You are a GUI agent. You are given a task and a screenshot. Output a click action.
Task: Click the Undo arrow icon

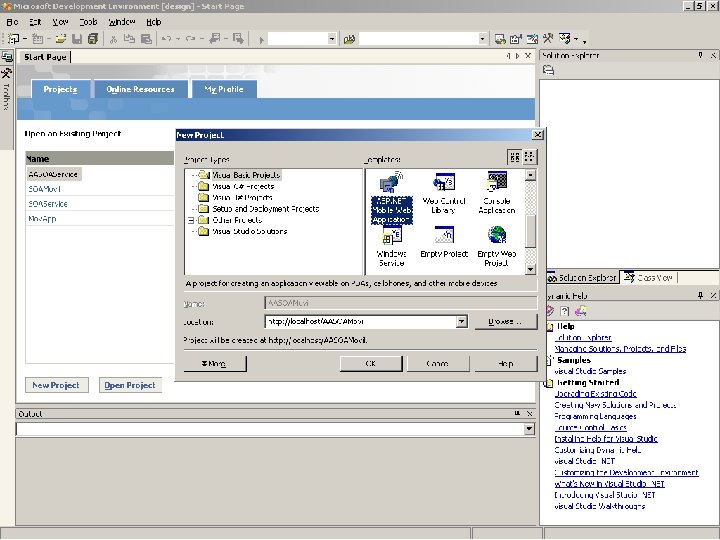click(x=167, y=39)
